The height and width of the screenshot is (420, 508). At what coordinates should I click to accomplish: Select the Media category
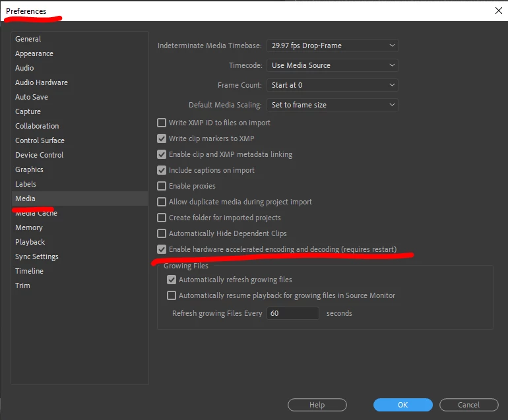pyautogui.click(x=80, y=198)
